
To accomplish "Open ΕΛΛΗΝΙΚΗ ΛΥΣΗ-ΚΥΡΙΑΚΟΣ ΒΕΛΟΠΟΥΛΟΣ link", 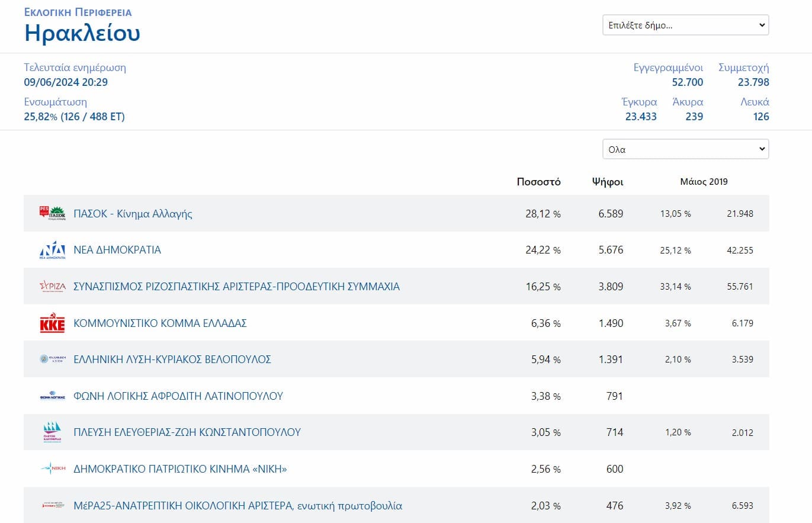I will pyautogui.click(x=172, y=359).
